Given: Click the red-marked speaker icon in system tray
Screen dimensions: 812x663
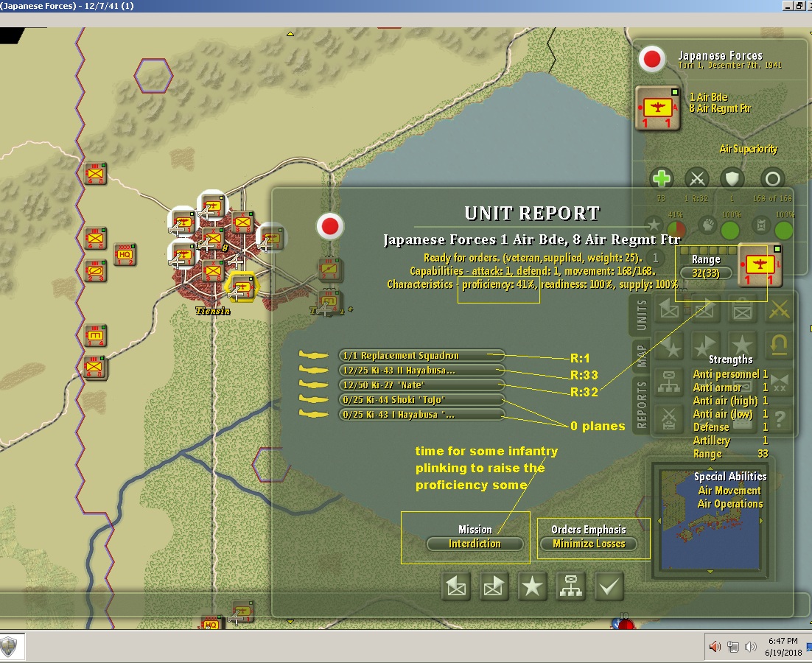Looking at the screenshot, I should (x=715, y=647).
